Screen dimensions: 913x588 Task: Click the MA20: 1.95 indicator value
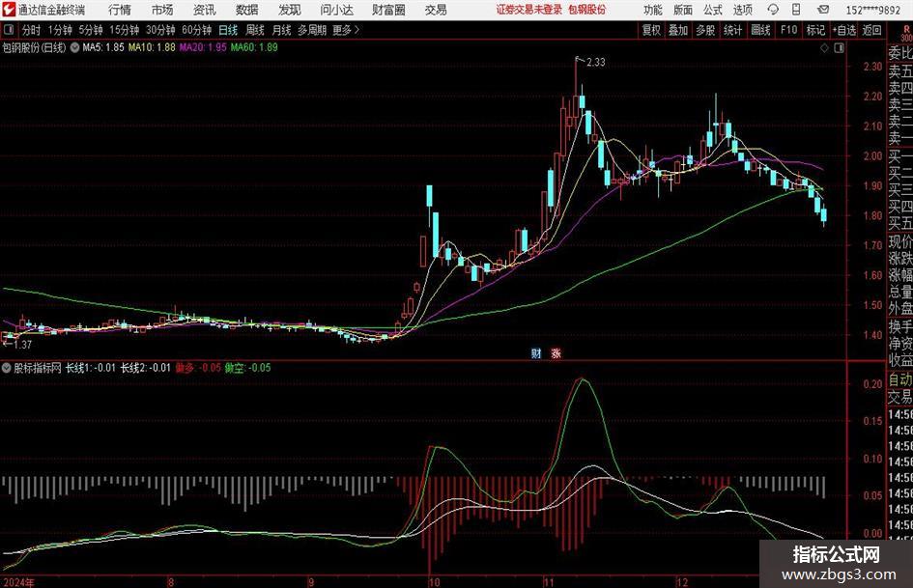pyautogui.click(x=203, y=47)
